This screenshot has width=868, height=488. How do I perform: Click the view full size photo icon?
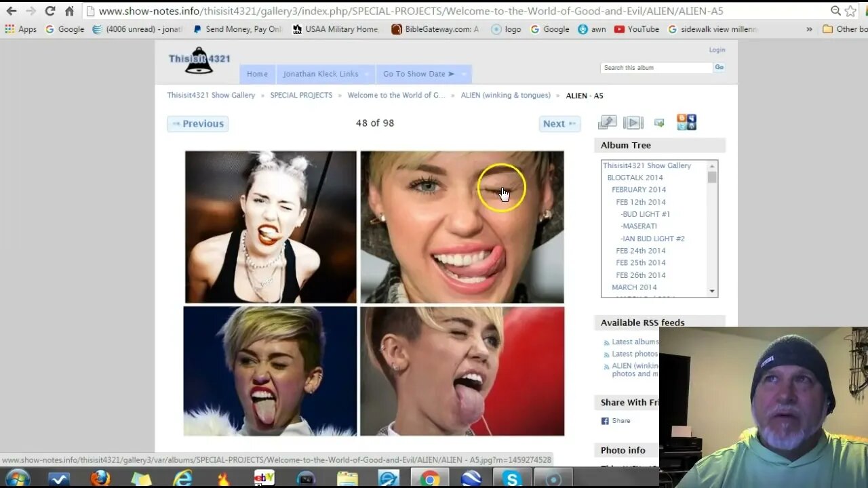click(607, 123)
